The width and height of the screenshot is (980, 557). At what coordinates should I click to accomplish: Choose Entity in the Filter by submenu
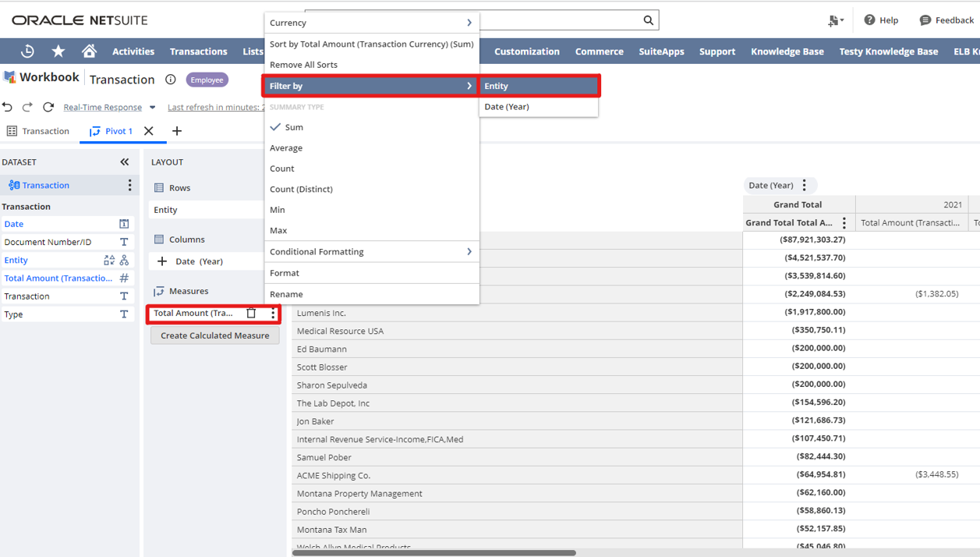point(539,86)
